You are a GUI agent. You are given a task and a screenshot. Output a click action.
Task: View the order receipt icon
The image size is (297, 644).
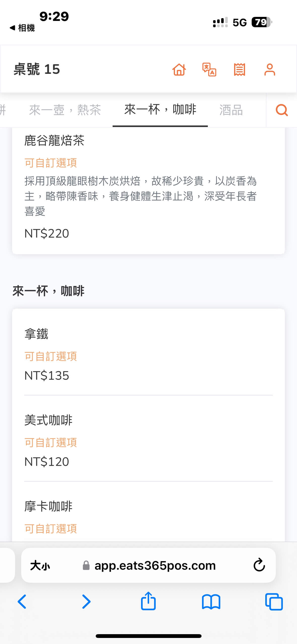(x=239, y=70)
